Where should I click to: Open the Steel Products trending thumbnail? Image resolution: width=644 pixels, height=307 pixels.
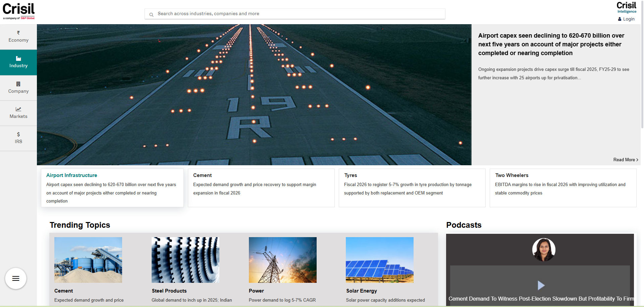pyautogui.click(x=185, y=260)
